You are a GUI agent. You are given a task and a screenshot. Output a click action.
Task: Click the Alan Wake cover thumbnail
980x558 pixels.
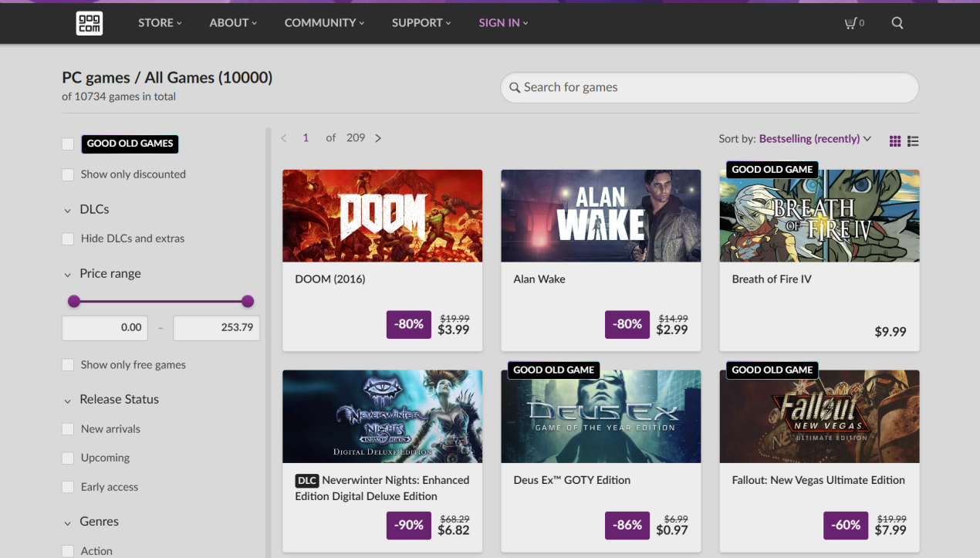pyautogui.click(x=601, y=216)
